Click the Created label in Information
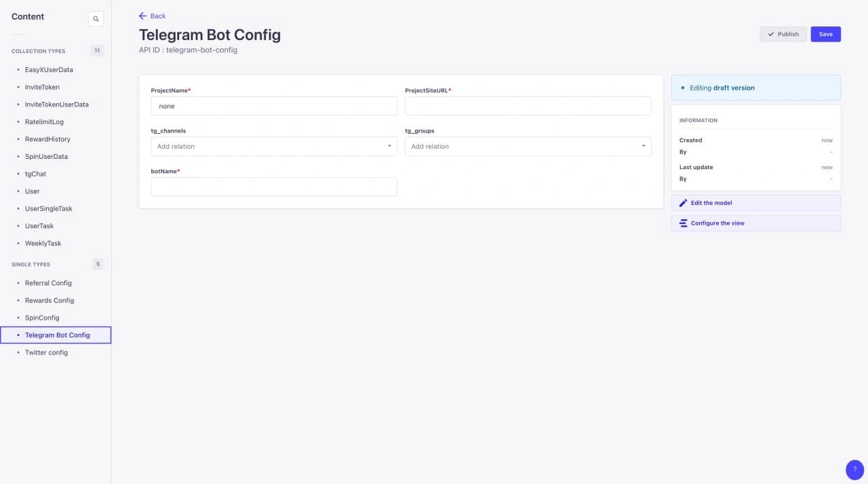 (690, 141)
